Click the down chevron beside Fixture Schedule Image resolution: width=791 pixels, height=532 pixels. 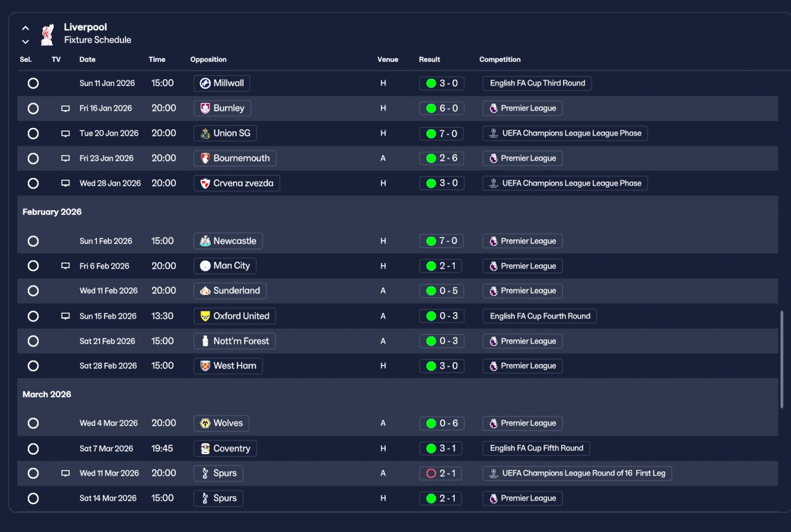(25, 41)
